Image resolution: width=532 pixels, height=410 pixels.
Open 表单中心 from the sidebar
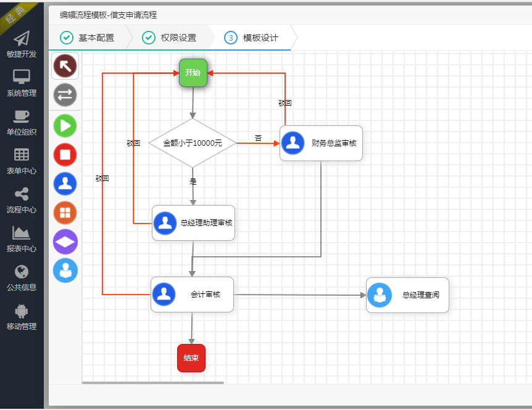(x=21, y=162)
